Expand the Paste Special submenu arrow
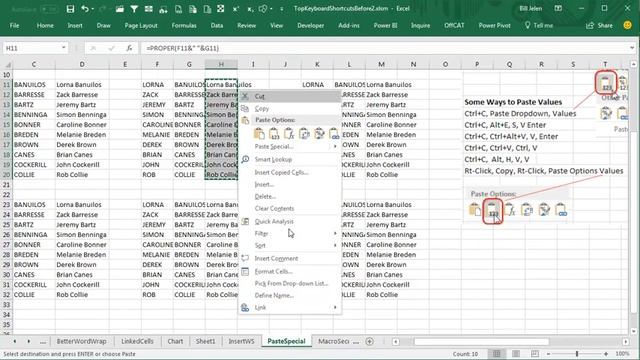640x360 pixels. (335, 147)
